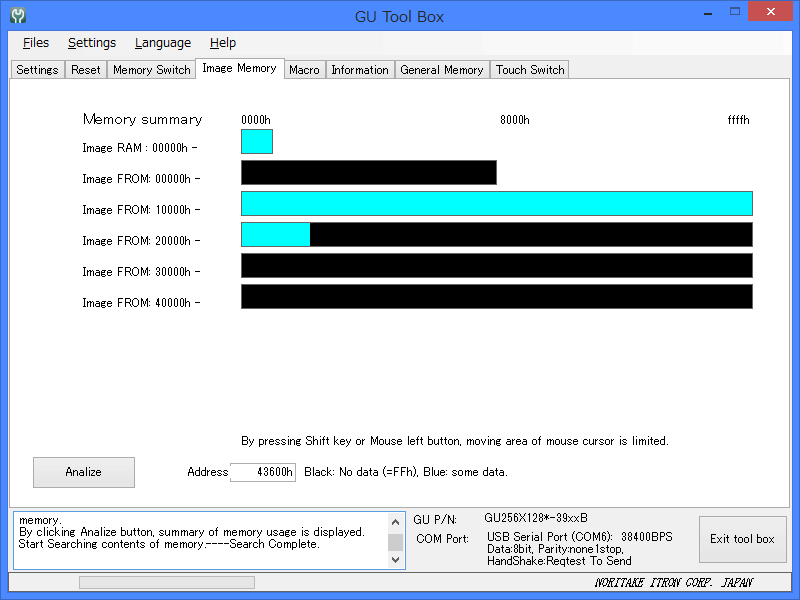
Task: Click the Image FROM 30000h black memory bar
Action: tap(496, 266)
